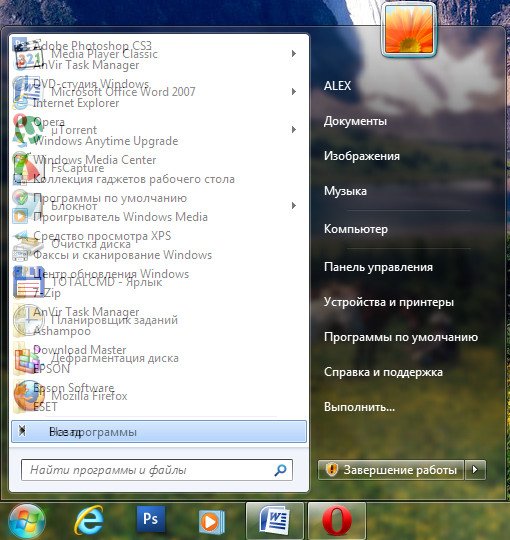Screen dimensions: 510x540
Task: Open shutdown options arrow next to Завершение работы
Action: [475, 470]
